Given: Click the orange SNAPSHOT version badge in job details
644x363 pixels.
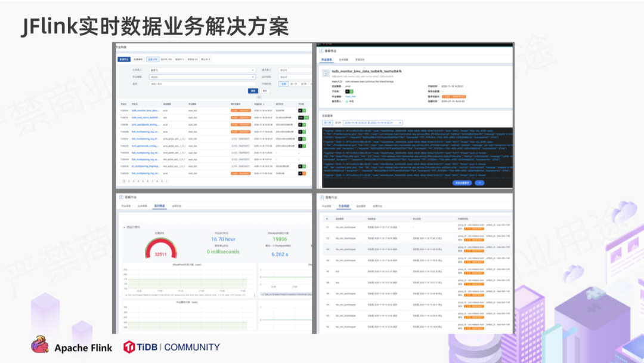Looking at the screenshot, I should 454,97.
